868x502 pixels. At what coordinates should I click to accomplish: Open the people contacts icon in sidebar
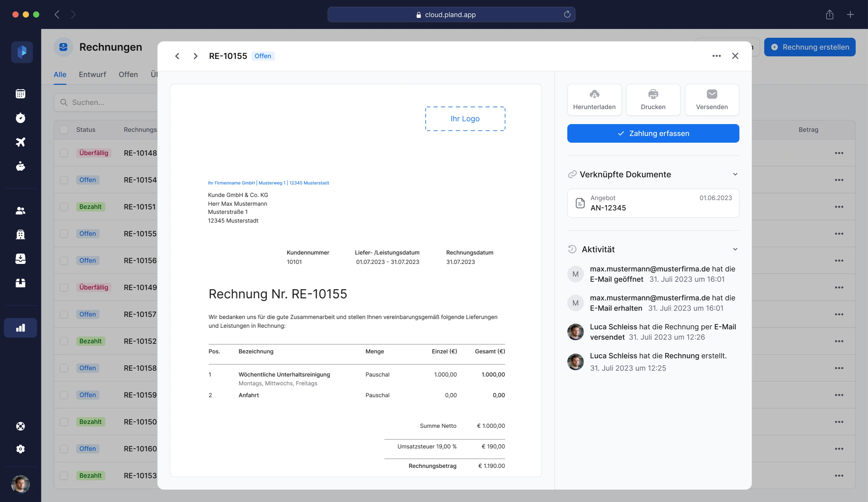coord(20,210)
